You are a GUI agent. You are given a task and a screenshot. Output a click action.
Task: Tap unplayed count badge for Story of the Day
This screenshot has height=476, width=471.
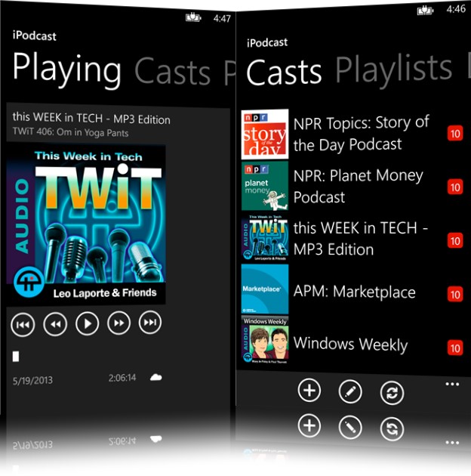455,133
